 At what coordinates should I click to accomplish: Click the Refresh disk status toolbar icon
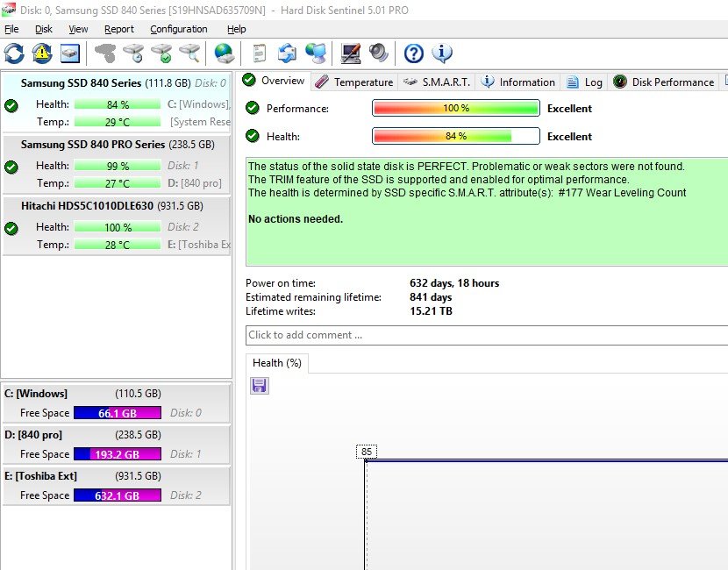[x=14, y=53]
